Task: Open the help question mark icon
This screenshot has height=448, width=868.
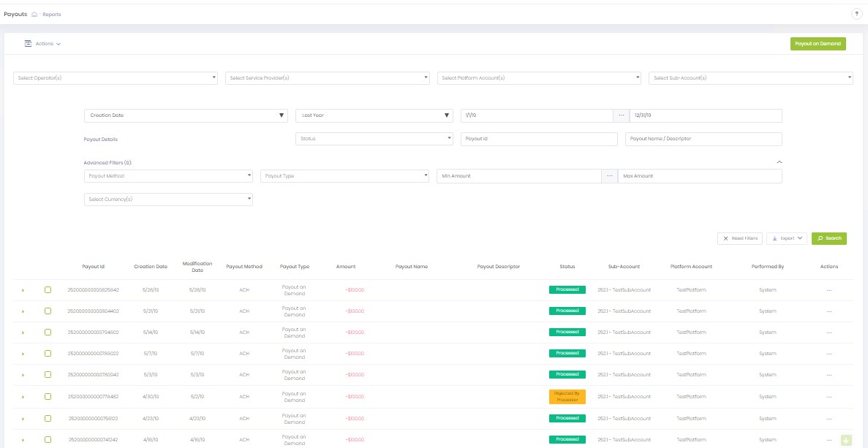Action: coord(856,14)
